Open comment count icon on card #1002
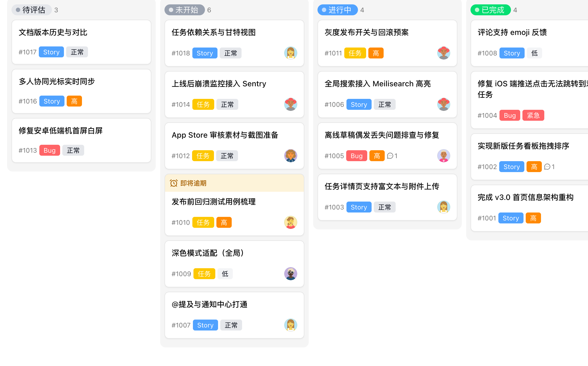The image size is (588, 366). point(547,167)
